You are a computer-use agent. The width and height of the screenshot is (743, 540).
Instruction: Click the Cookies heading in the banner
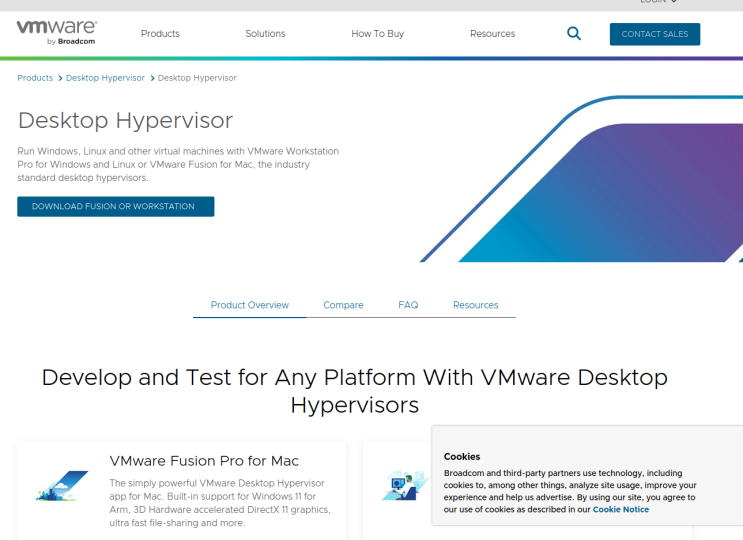462,457
